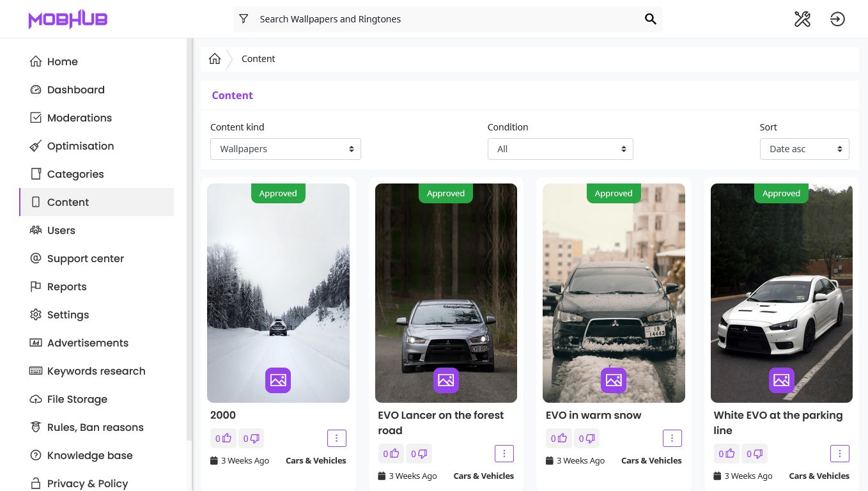Like the 2000 wallpaper
The height and width of the screenshot is (491, 868).
[223, 439]
